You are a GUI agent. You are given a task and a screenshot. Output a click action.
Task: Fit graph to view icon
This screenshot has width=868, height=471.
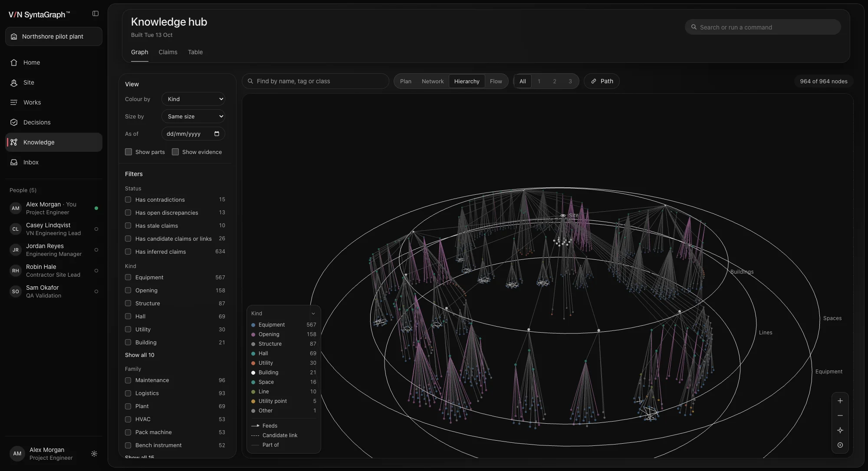(840, 430)
